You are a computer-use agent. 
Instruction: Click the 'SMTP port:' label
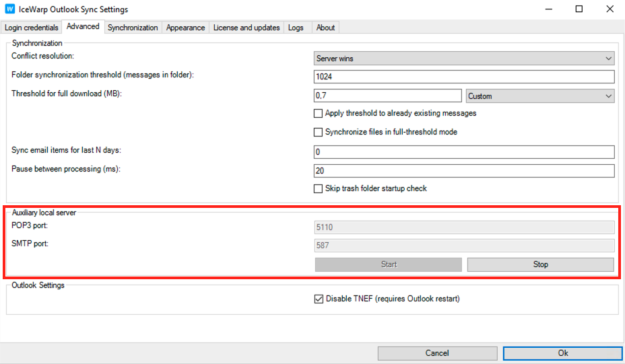point(30,244)
